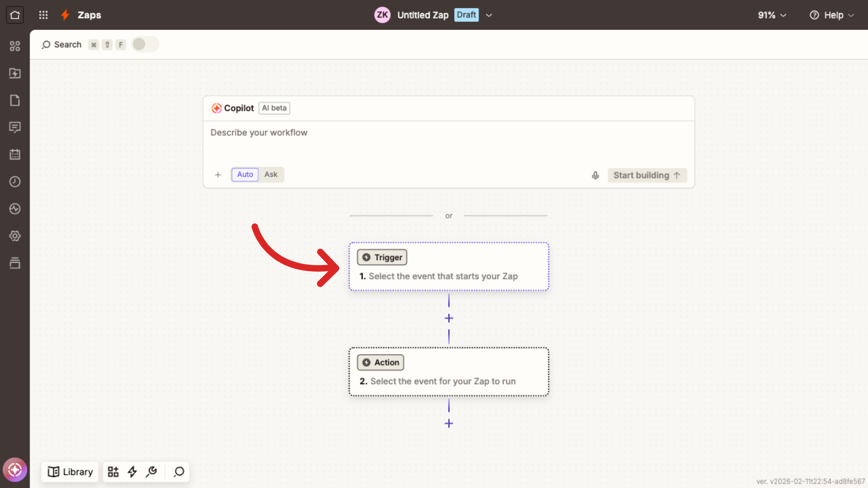Open Zap history clock icon
The image size is (868, 488).
[x=15, y=181]
